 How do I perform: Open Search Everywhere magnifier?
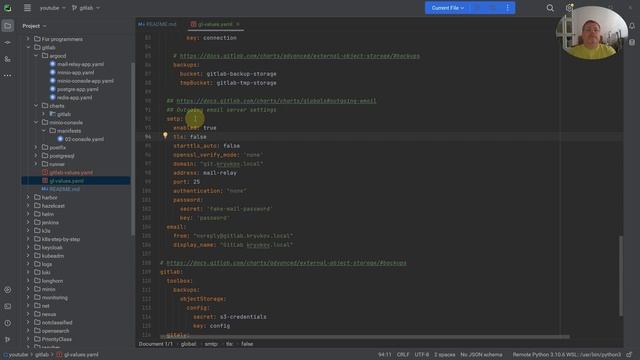click(550, 8)
